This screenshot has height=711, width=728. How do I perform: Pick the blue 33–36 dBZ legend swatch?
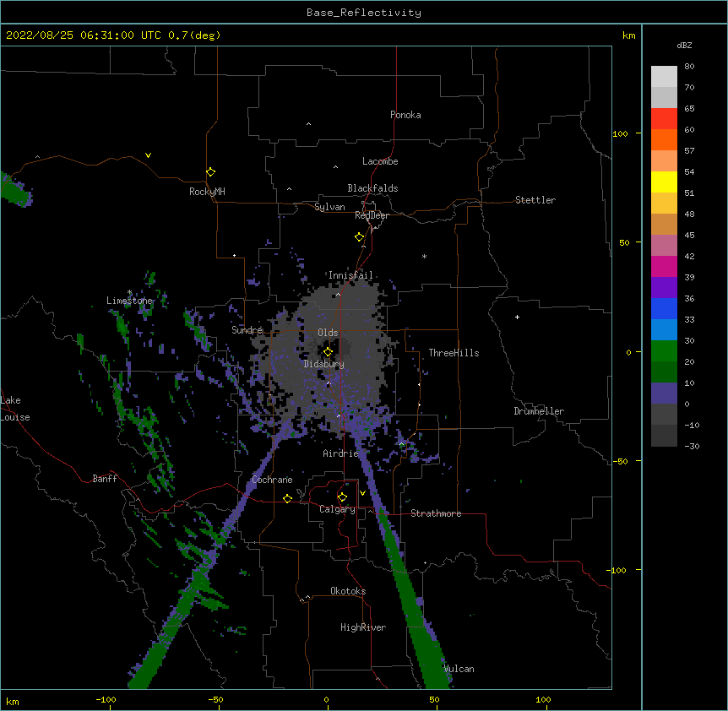(x=664, y=308)
